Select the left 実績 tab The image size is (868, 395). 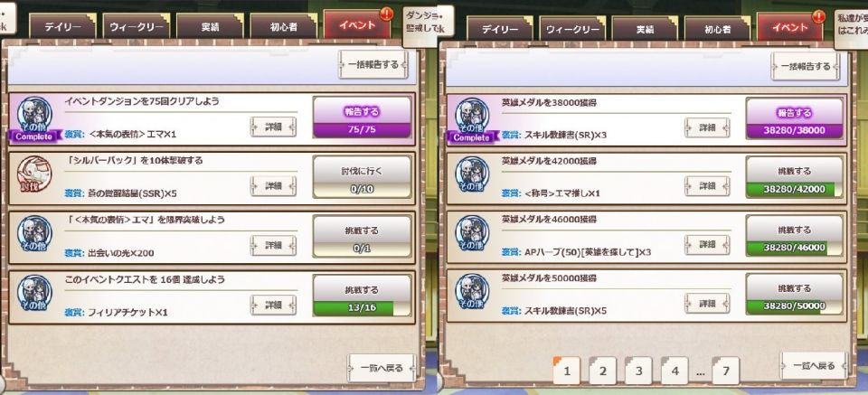tap(210, 26)
